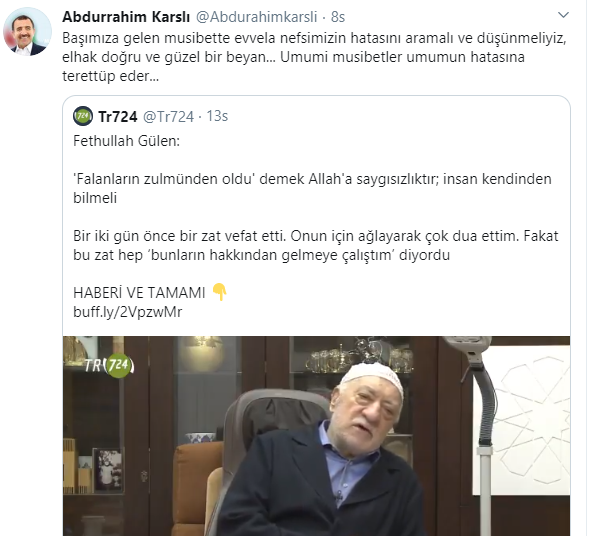The image size is (592, 536).
Task: Click the paragraph starting 'Bir iki gün önce'
Action: tap(316, 245)
